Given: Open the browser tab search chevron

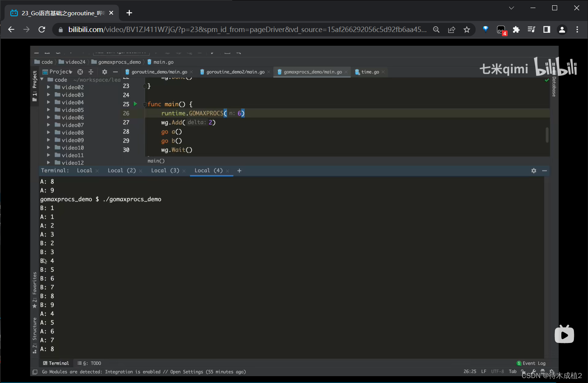Looking at the screenshot, I should point(511,8).
